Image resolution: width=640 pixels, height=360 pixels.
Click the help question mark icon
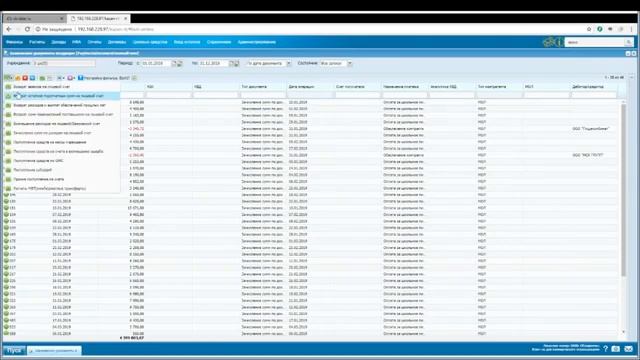(605, 349)
